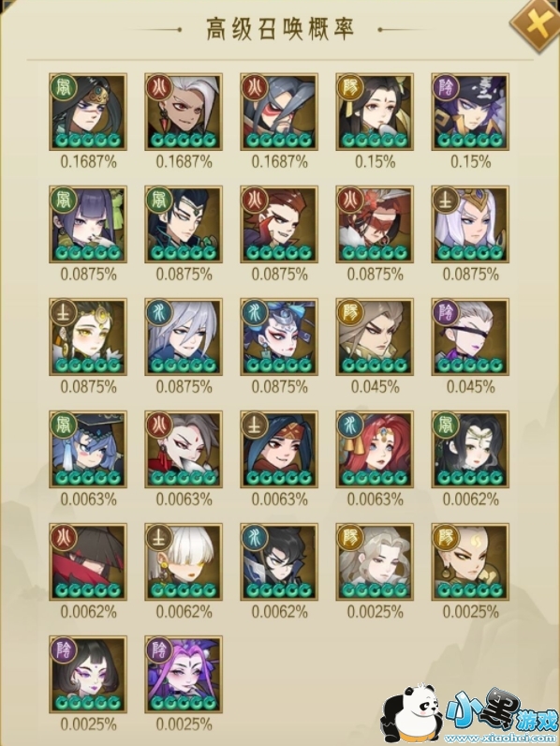
Task: Tap the red-haired water heroine portrait
Action: tap(375, 449)
